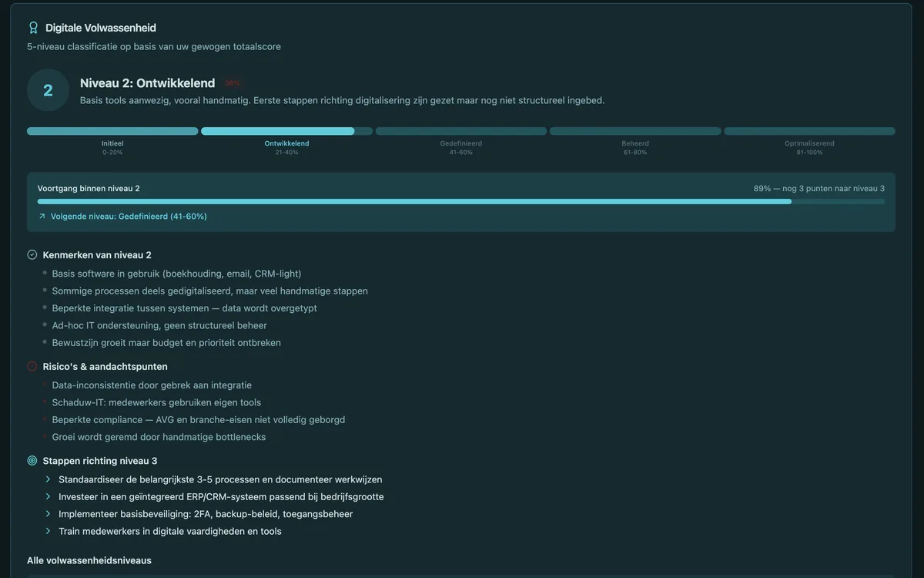Click 'Data-inconsistentie door gebrek aan integratie'
Image resolution: width=924 pixels, height=578 pixels.
click(x=152, y=385)
